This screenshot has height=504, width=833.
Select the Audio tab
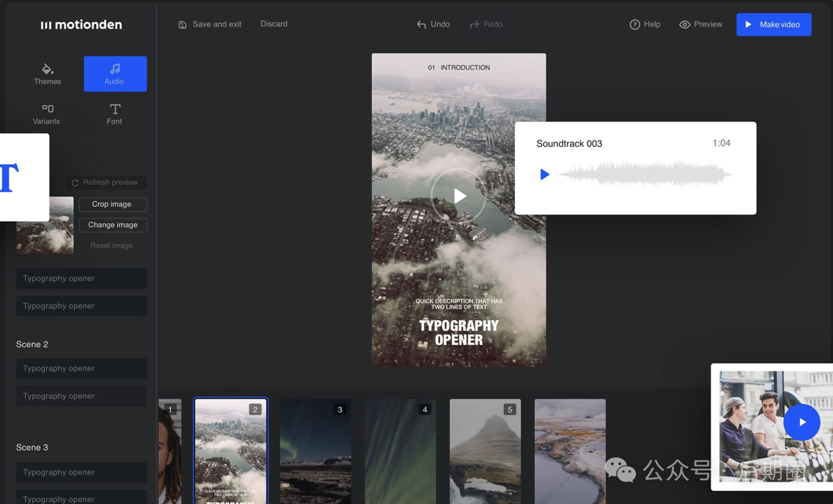click(x=115, y=74)
